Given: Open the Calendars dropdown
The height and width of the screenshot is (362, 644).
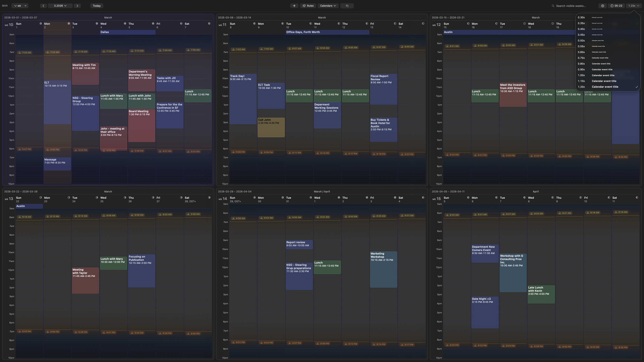Looking at the screenshot, I should click(328, 6).
